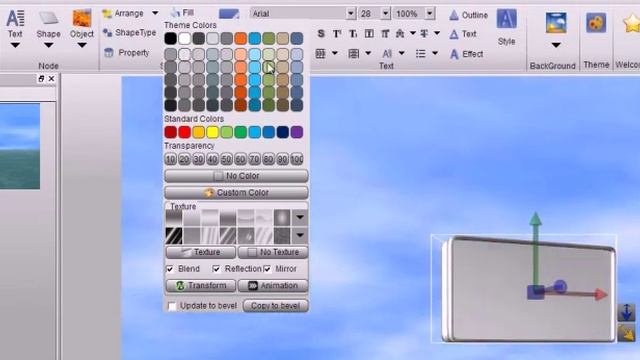Viewport: 640px width, 360px height.
Task: Expand the Text tool dropdown arrow
Action: pyautogui.click(x=15, y=45)
